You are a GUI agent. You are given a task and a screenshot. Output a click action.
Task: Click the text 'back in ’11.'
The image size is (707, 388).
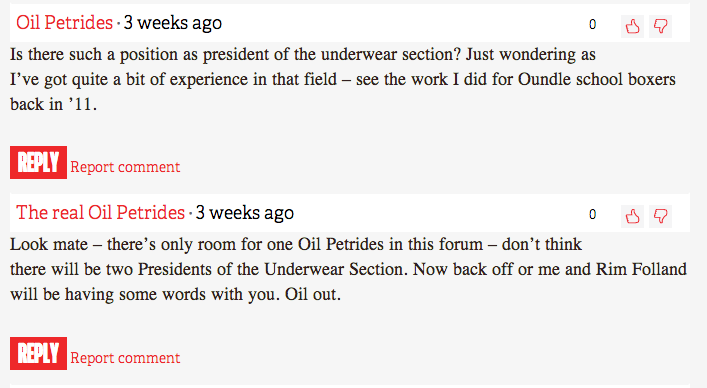[53, 105]
